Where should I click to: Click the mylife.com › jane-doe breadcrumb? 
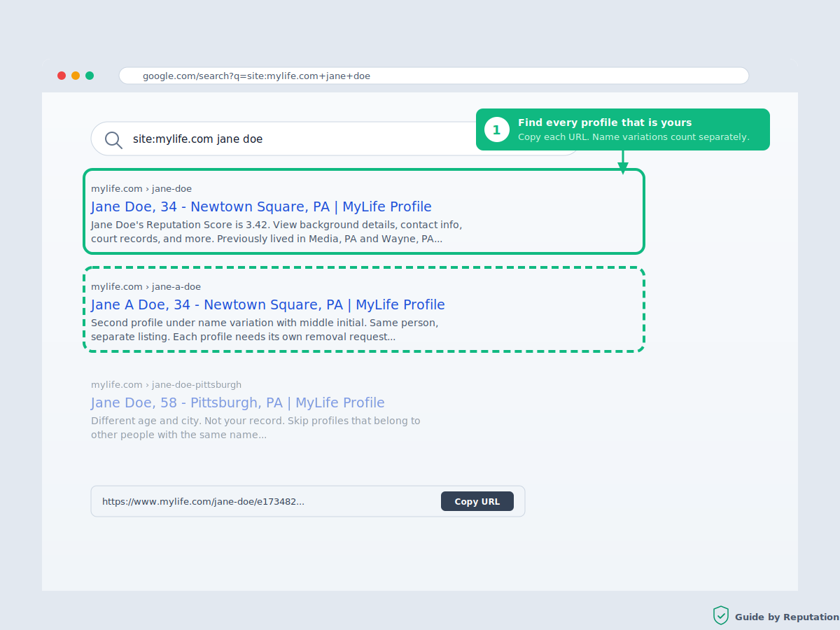point(141,188)
